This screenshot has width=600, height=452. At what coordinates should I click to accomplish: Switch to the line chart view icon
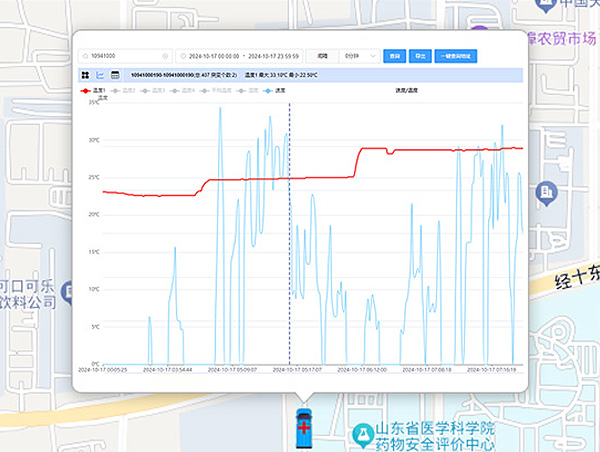100,75
